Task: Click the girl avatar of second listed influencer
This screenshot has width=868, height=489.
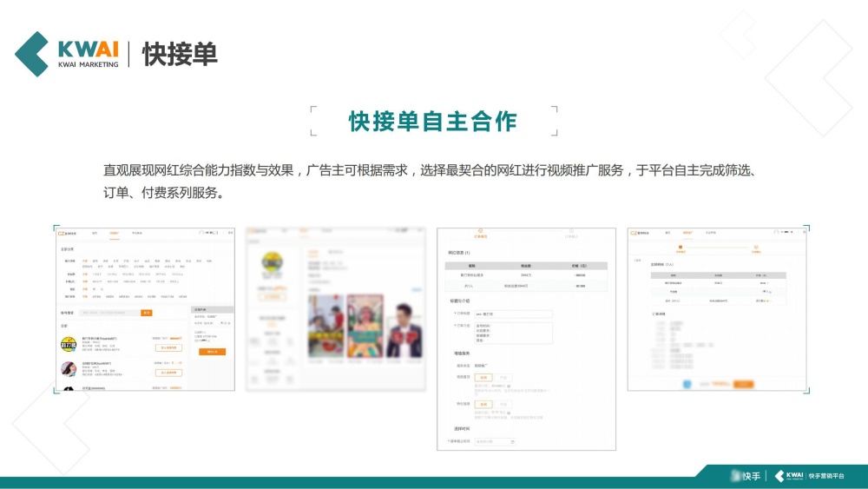Action: pyautogui.click(x=68, y=369)
